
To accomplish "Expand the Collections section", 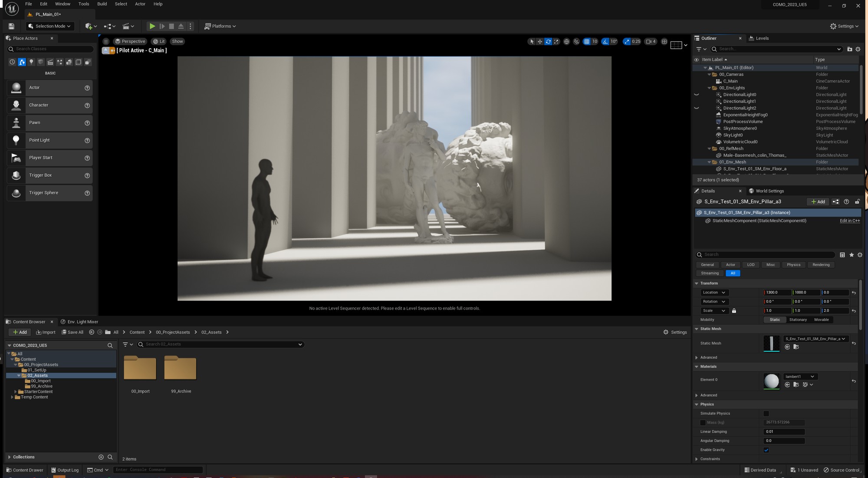I will point(9,457).
